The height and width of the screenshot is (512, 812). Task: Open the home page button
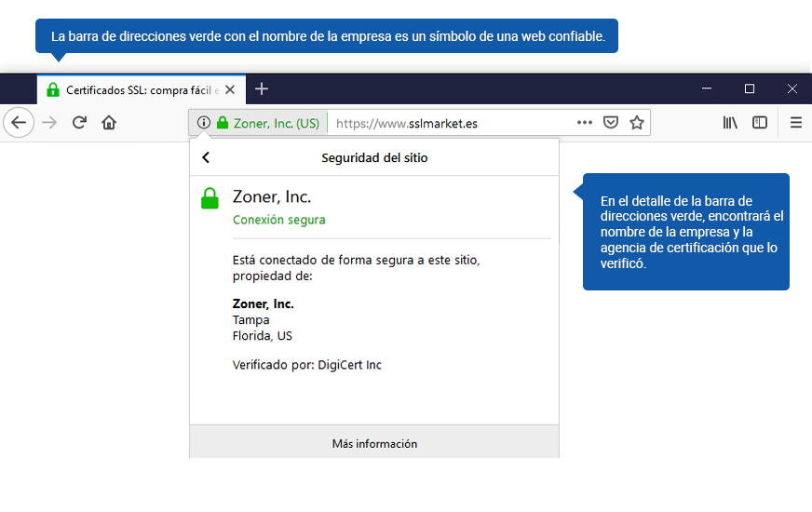109,123
